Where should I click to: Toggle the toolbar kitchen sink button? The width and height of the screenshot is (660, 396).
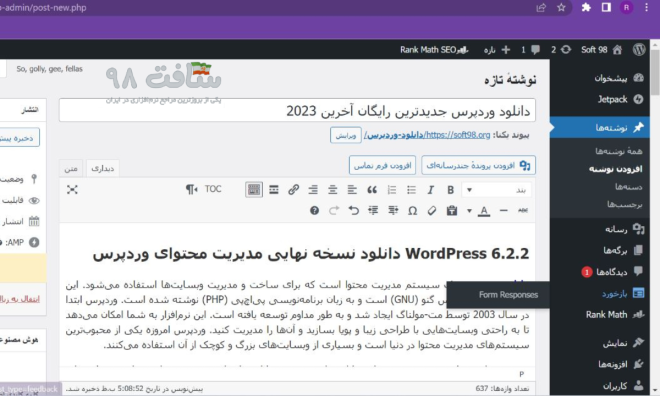coord(254,190)
